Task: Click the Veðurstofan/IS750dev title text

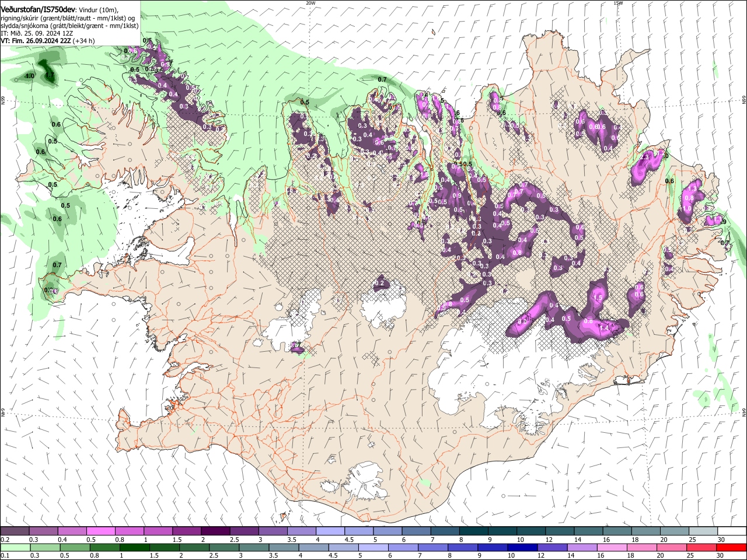Action: click(x=38, y=10)
